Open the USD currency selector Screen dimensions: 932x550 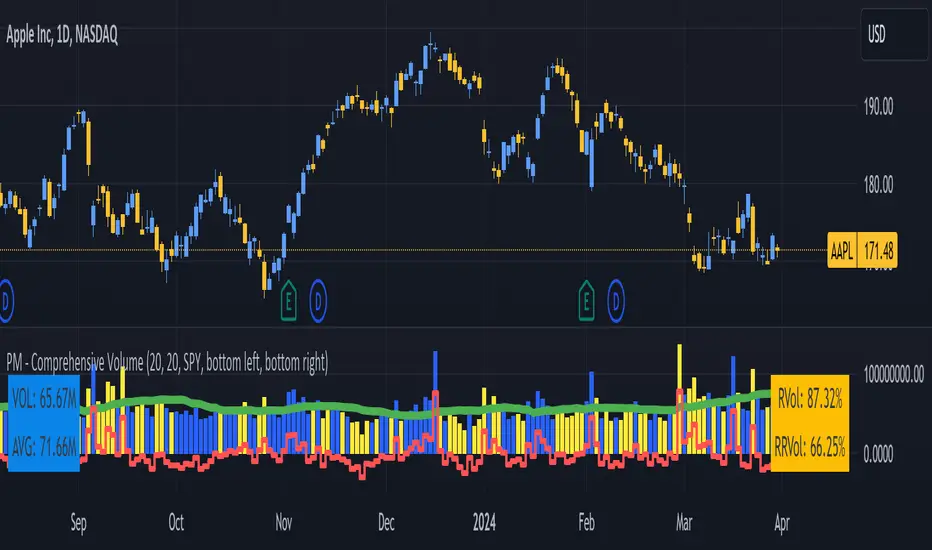(x=894, y=34)
